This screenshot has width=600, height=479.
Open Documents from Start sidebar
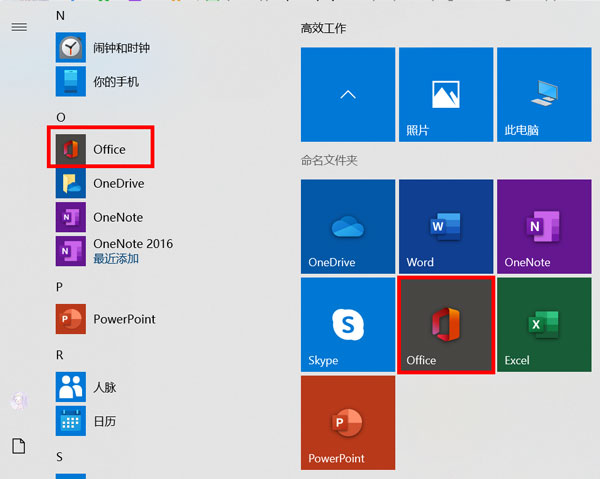(19, 446)
